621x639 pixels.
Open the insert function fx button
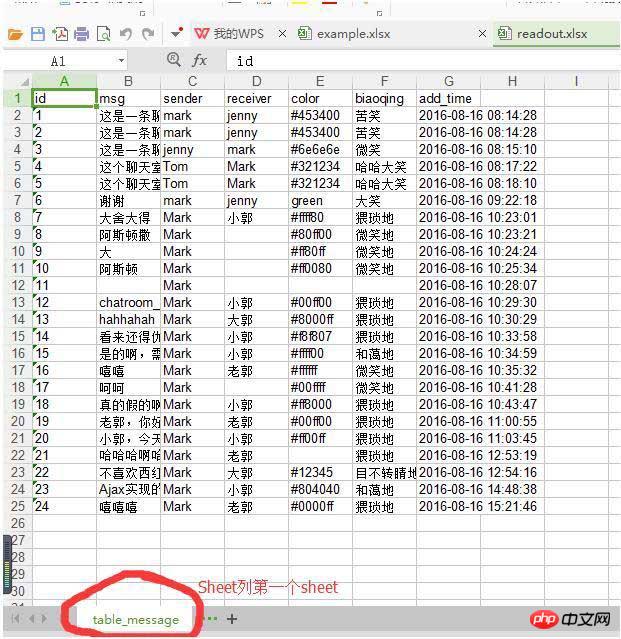pyautogui.click(x=199, y=61)
